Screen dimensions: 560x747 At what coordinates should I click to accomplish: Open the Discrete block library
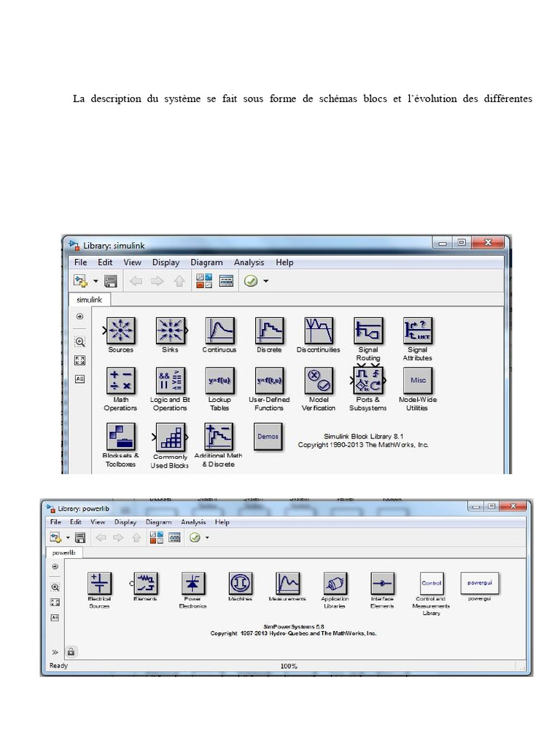pos(270,330)
